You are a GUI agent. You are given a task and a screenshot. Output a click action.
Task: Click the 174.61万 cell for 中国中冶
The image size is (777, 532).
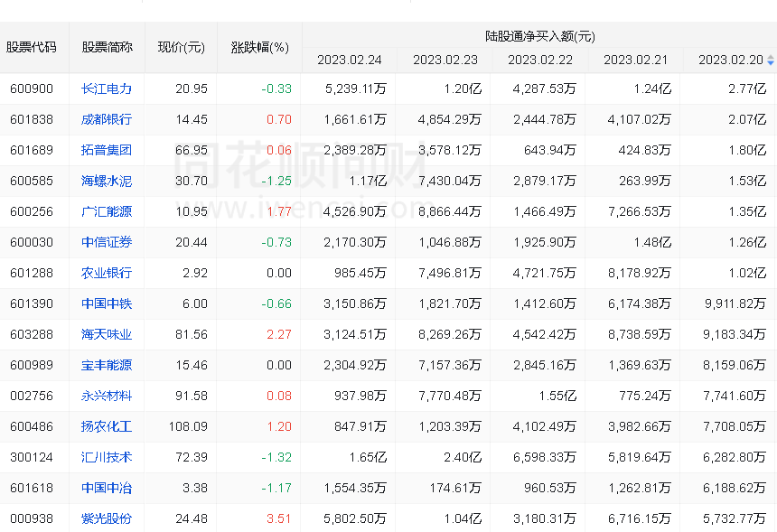(x=455, y=488)
